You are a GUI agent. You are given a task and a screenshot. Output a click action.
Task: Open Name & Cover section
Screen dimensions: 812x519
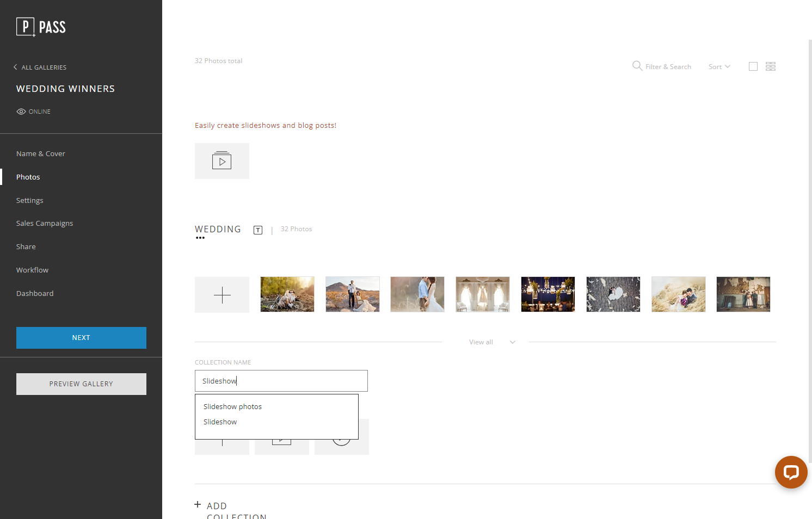(x=41, y=154)
